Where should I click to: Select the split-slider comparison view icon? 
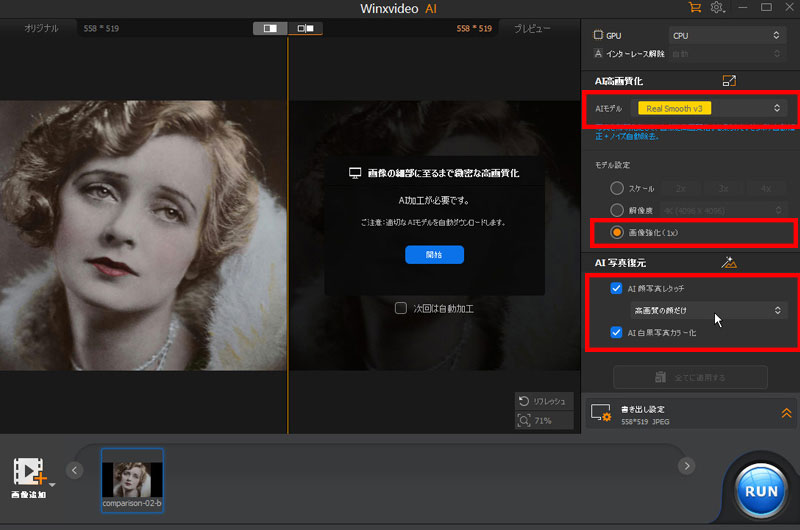(x=305, y=29)
